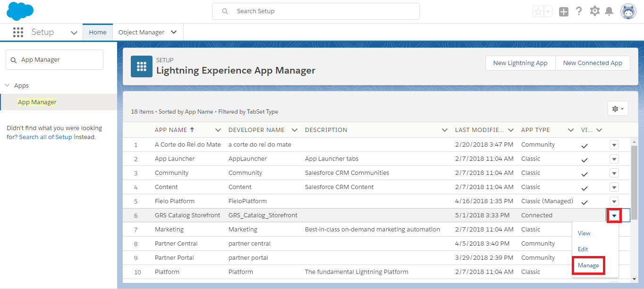Click the favorites star icon
644x289 pixels.
[x=538, y=12]
